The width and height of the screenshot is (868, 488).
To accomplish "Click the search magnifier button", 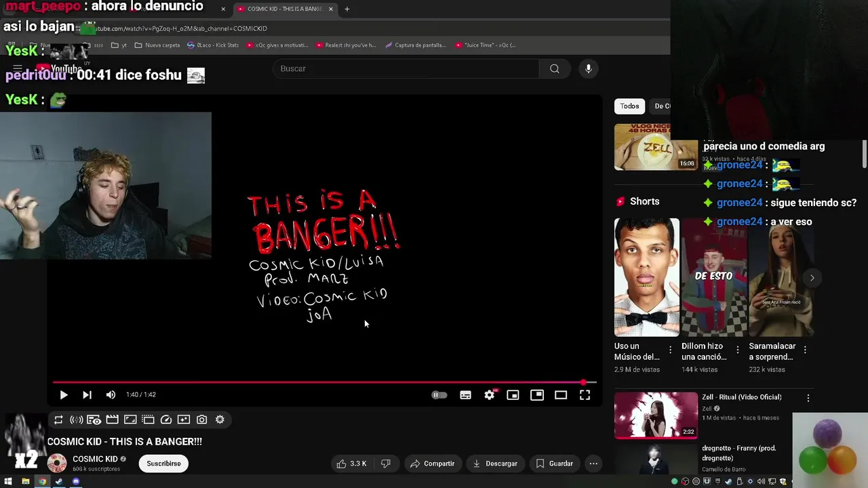I will pyautogui.click(x=555, y=68).
